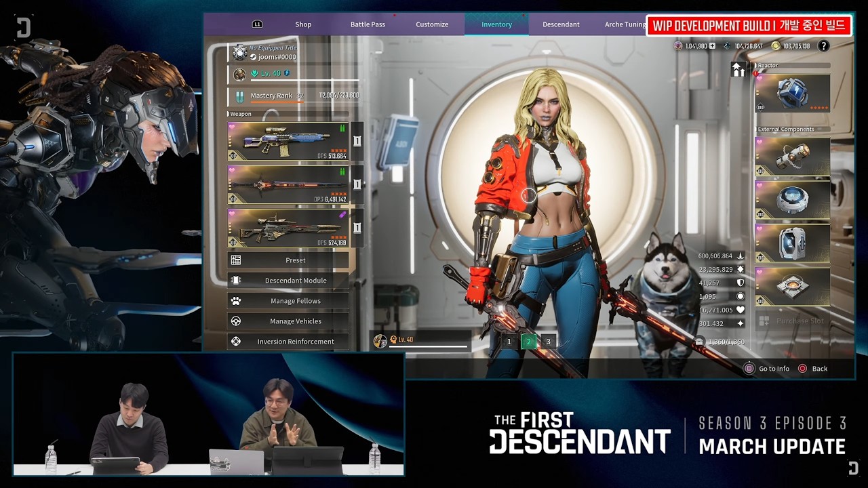Open the Battle Pass menu
The height and width of the screenshot is (488, 868).
coord(368,24)
